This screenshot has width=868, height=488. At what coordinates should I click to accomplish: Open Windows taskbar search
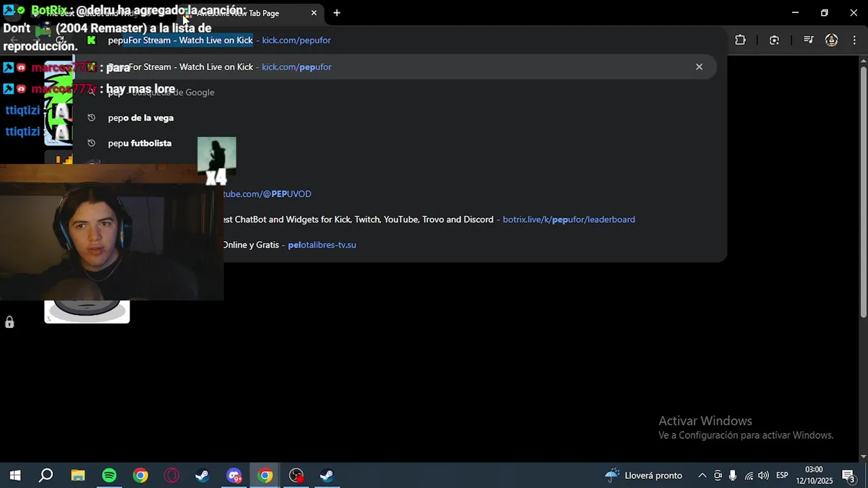46,476
